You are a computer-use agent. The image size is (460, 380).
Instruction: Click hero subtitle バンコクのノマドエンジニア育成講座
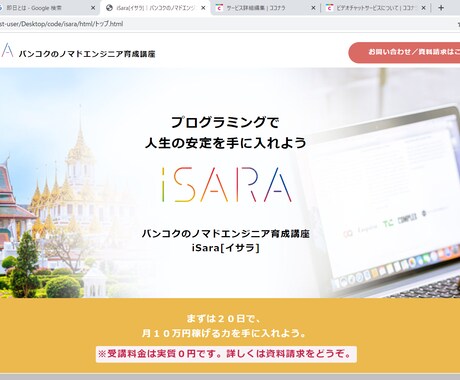click(x=226, y=233)
